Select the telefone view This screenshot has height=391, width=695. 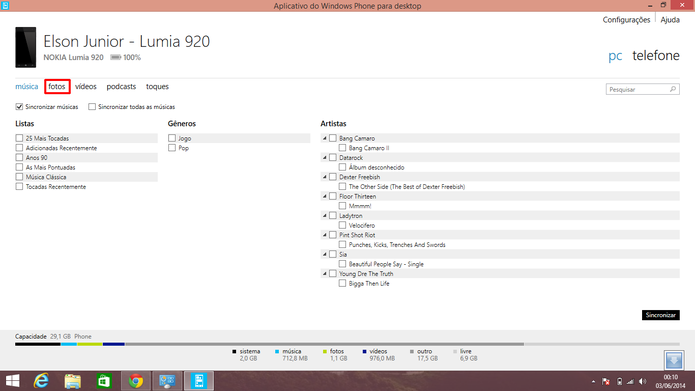coord(656,55)
